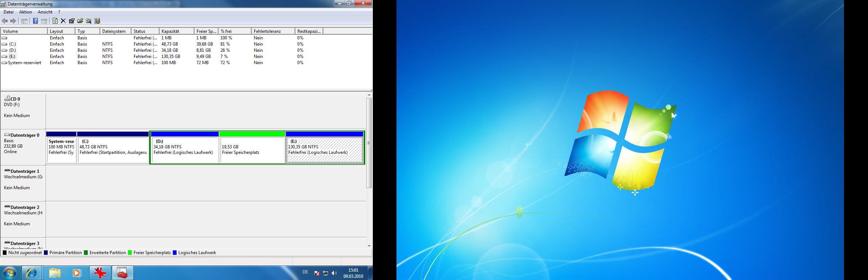Open the ? help menu

[59, 12]
